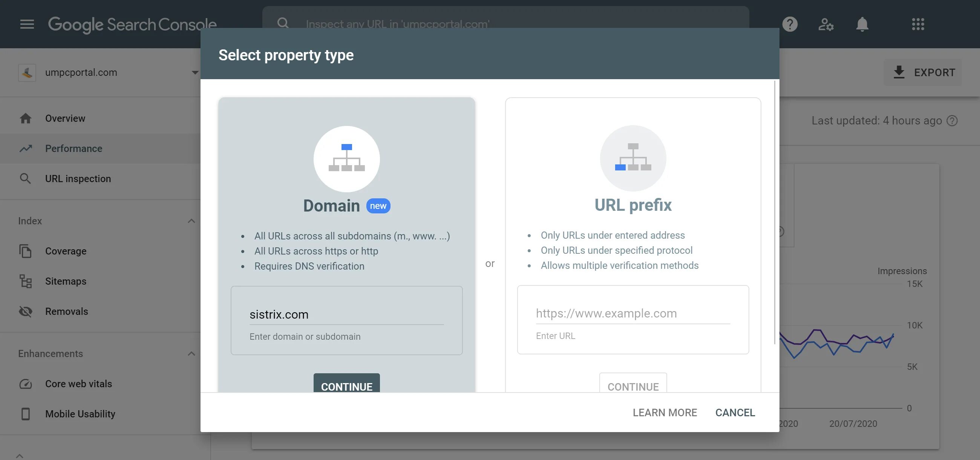Image resolution: width=980 pixels, height=460 pixels.
Task: Select the Overview home icon
Action: tap(26, 118)
